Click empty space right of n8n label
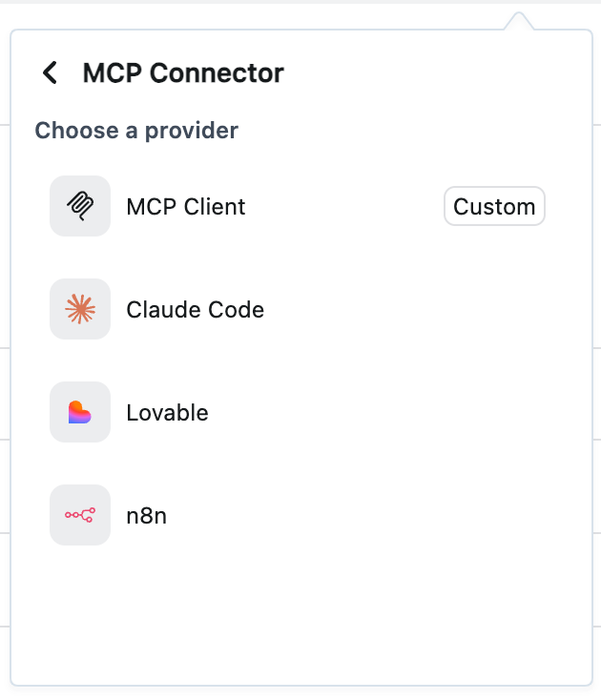 pyautogui.click(x=382, y=516)
